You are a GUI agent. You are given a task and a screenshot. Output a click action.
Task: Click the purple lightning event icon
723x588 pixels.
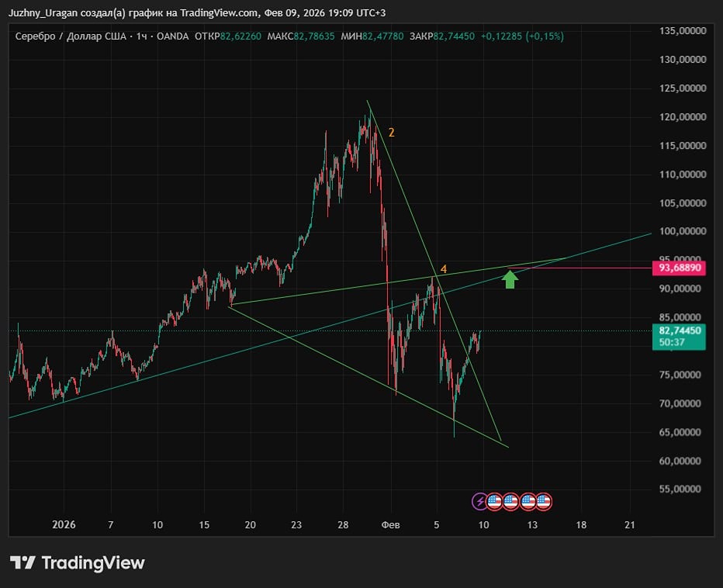[479, 501]
